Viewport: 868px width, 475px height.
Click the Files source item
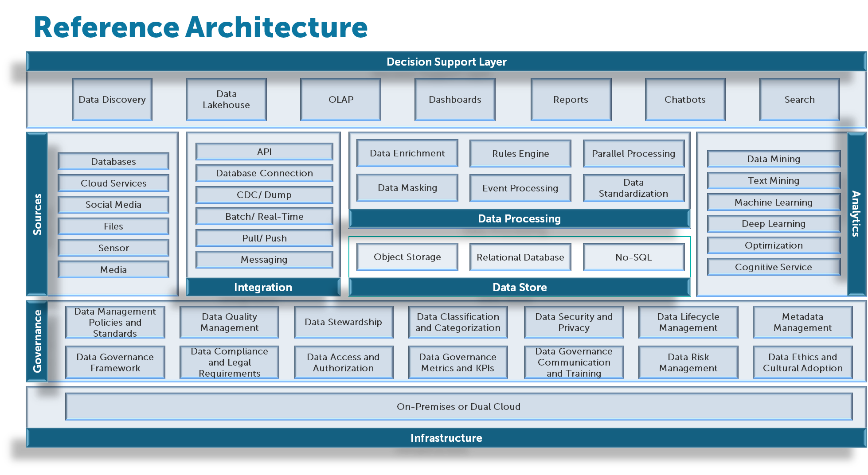pyautogui.click(x=113, y=226)
